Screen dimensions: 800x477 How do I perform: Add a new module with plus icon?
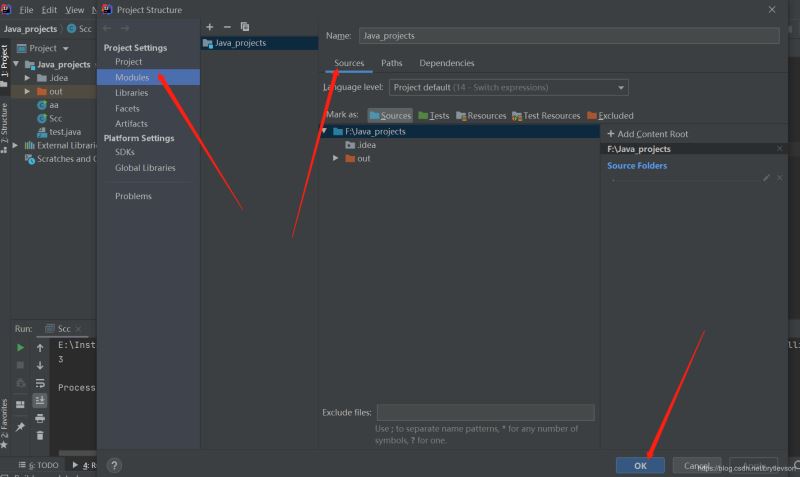point(210,27)
